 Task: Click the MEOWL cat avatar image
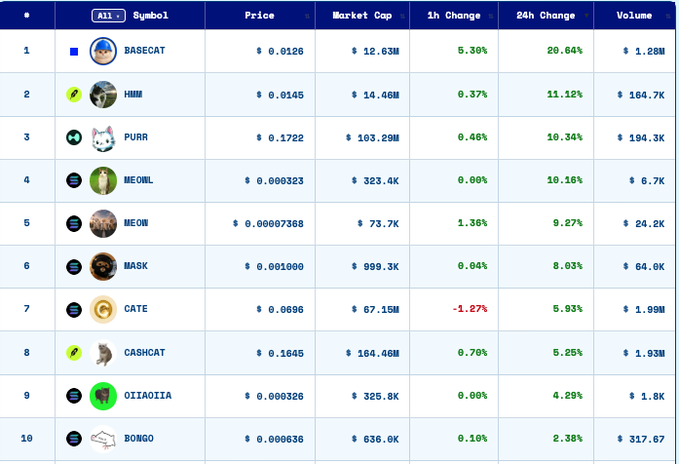pyautogui.click(x=103, y=180)
